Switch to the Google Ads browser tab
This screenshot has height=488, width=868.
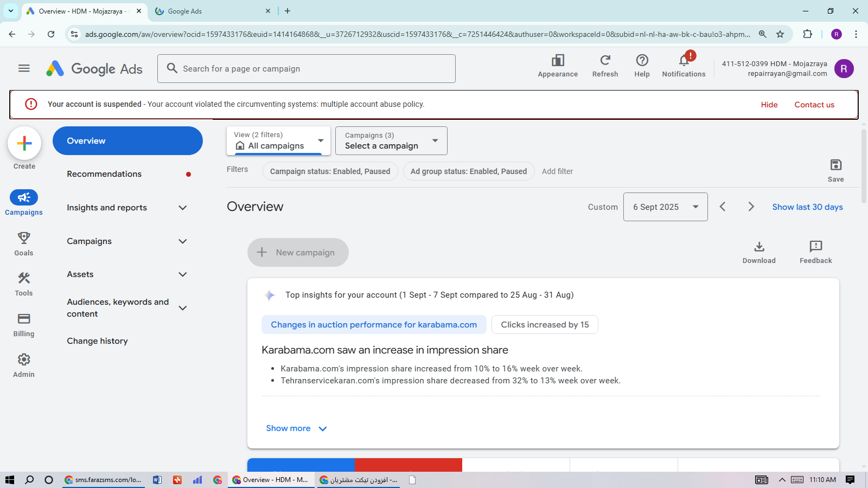tap(212, 11)
